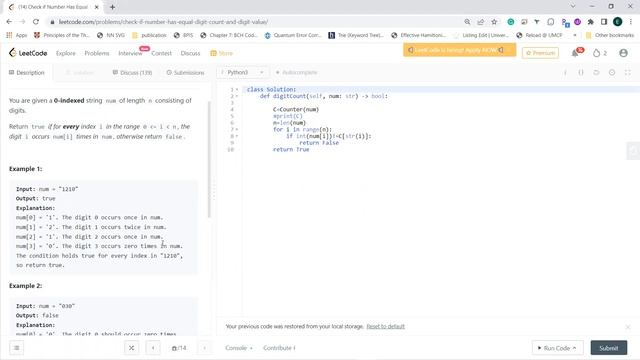The height and width of the screenshot is (360, 640).
Task: Open the feedback tab at right edge
Action: (x=633, y=151)
